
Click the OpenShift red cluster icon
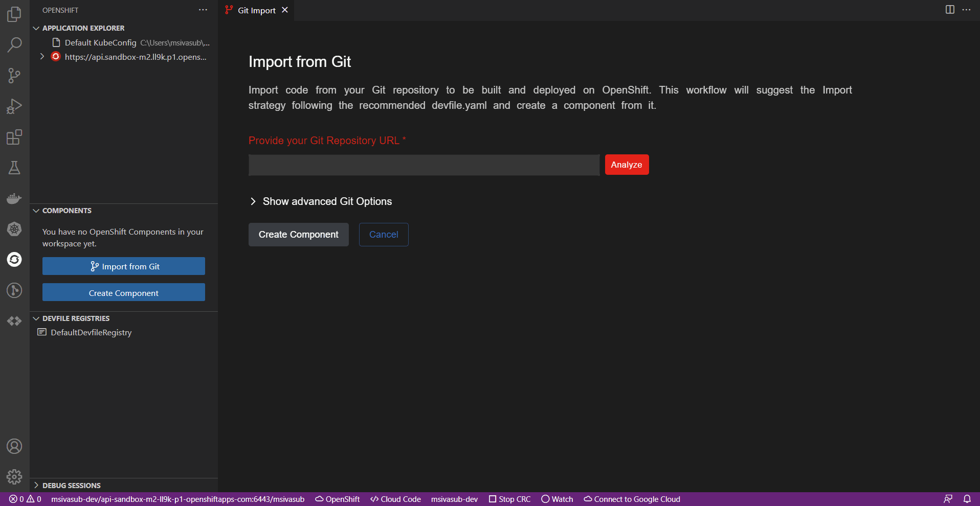tap(56, 56)
